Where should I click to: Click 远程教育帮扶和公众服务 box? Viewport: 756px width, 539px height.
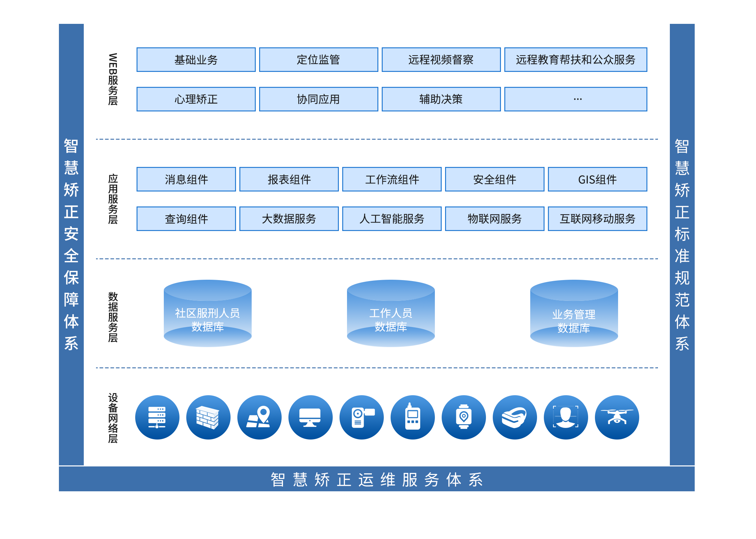coord(576,60)
